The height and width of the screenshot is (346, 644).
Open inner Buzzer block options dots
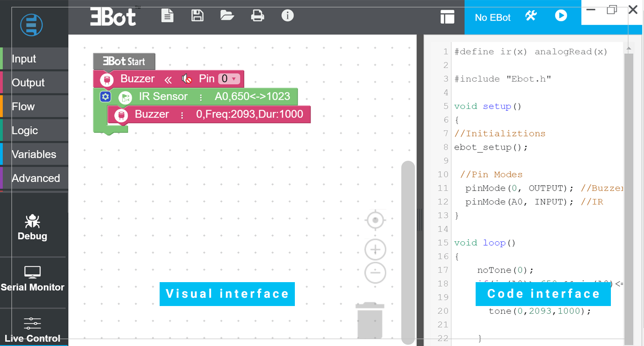pos(182,115)
